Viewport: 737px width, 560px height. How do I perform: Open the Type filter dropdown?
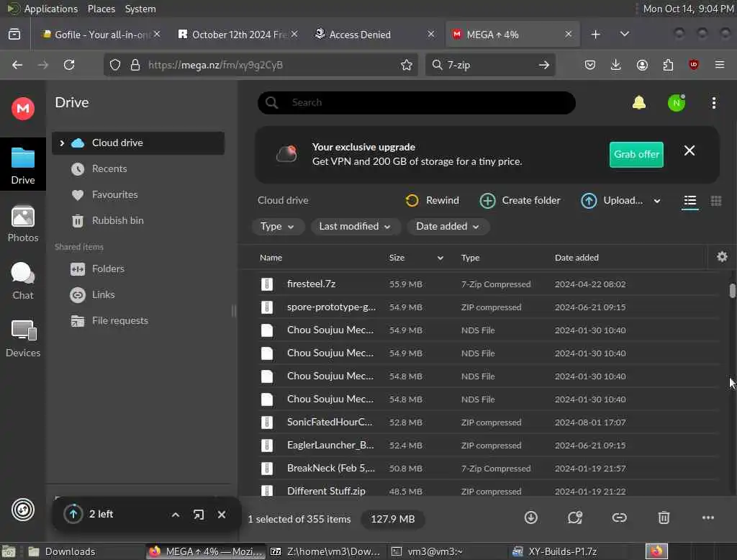[277, 227]
